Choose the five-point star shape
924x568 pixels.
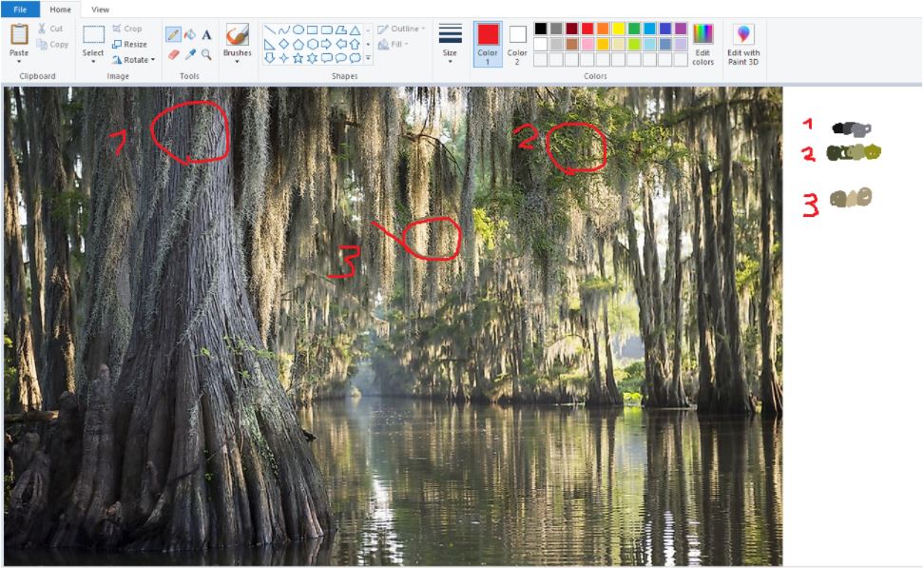pos(298,58)
